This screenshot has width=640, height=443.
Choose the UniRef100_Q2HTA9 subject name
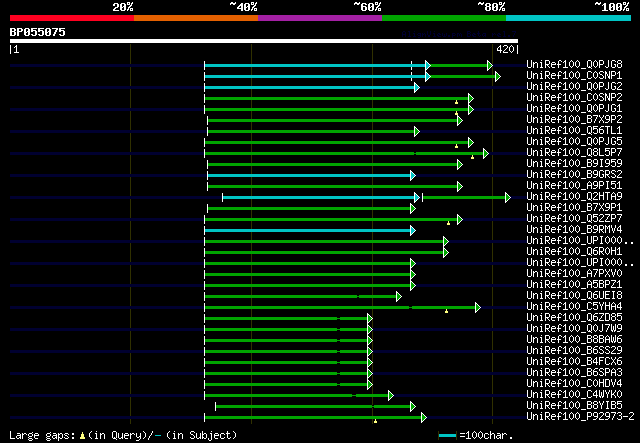click(x=574, y=196)
